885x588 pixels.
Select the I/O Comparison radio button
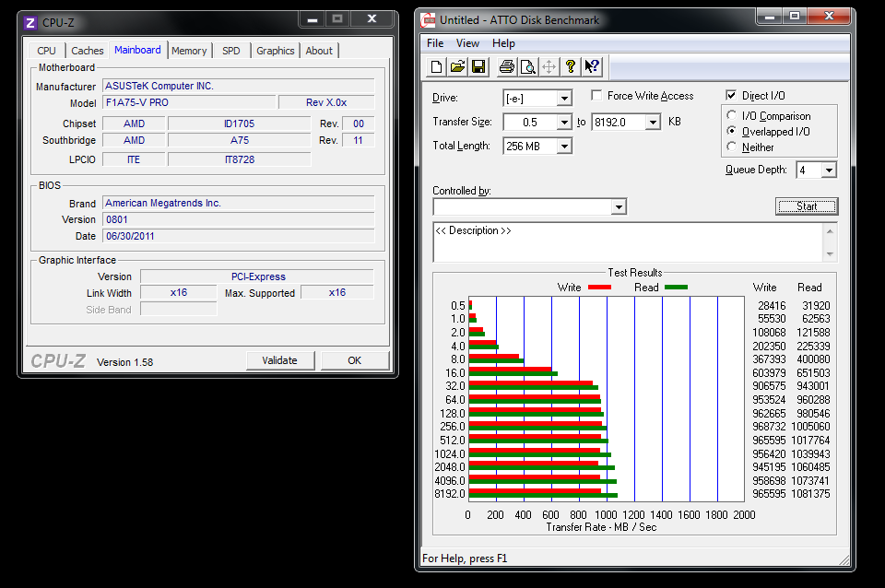click(731, 115)
